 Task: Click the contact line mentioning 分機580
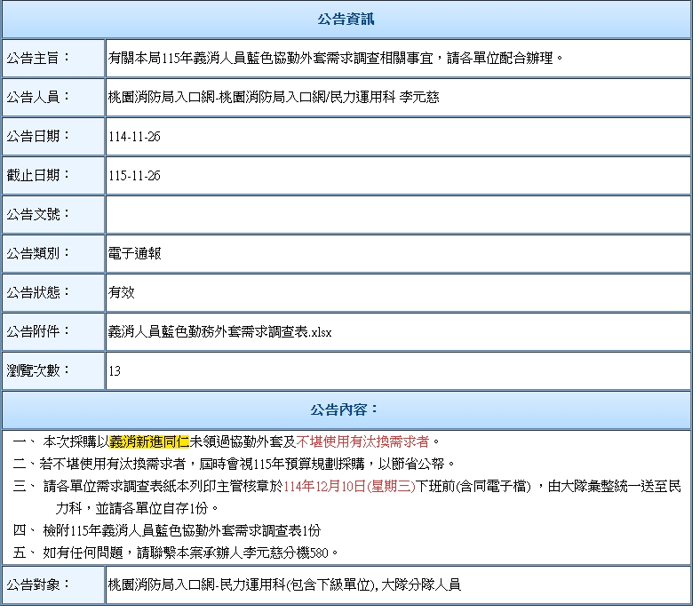[x=190, y=552]
